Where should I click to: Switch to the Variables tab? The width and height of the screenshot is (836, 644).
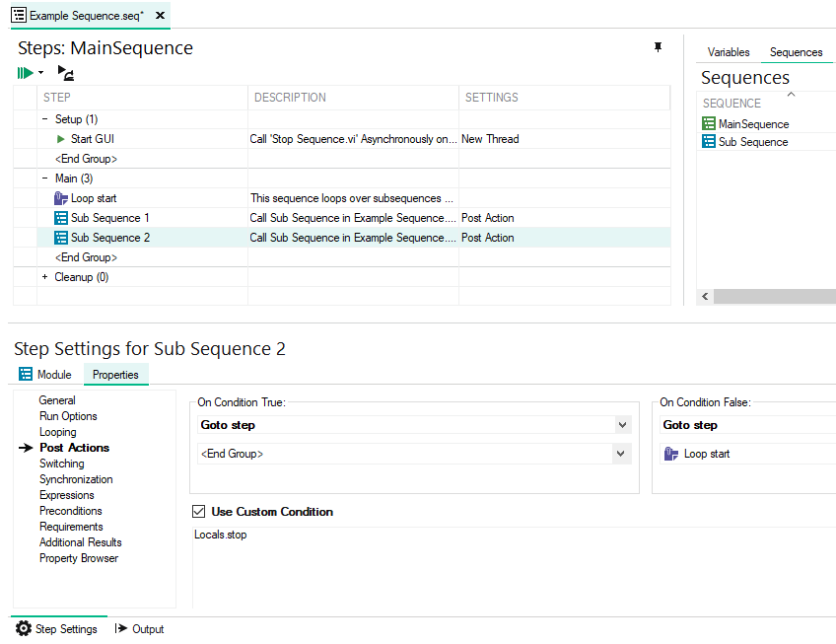(729, 52)
